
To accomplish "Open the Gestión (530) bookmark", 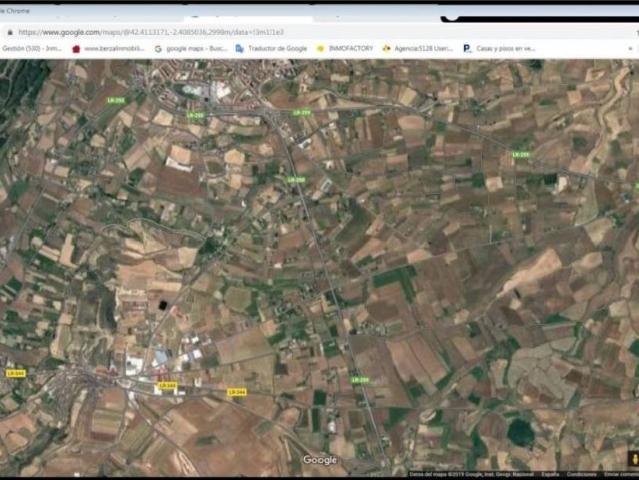I will 34,48.
